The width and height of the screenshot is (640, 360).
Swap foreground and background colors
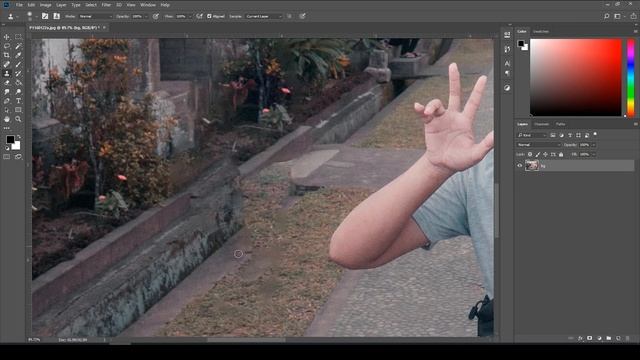pyautogui.click(x=19, y=137)
